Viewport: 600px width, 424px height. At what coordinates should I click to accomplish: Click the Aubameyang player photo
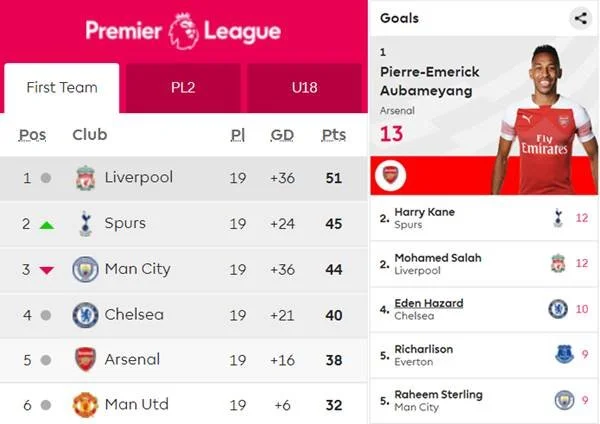pyautogui.click(x=545, y=119)
